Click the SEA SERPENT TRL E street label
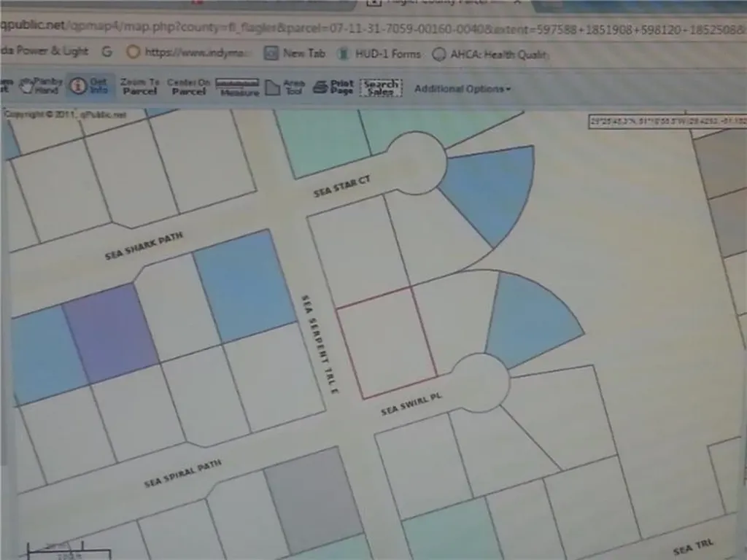 (320, 344)
